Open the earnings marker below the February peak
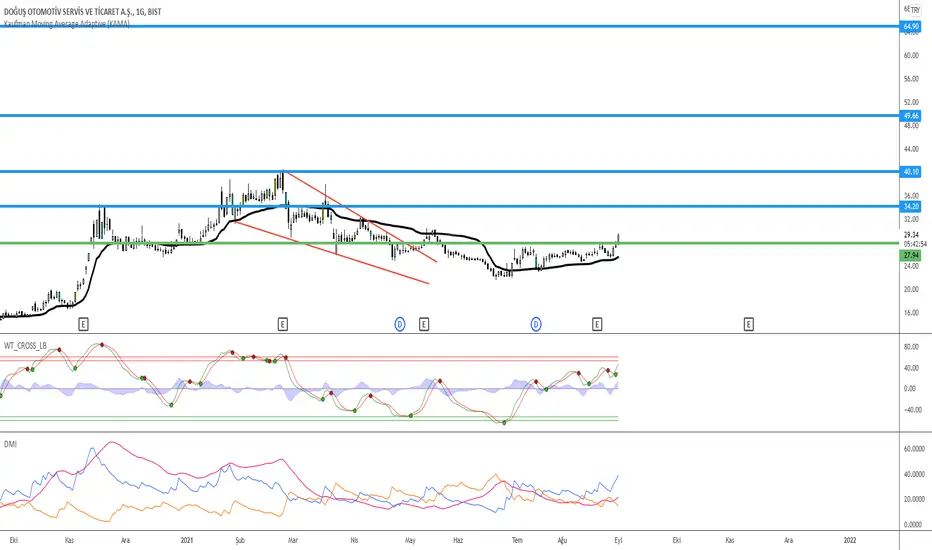Screen dimensions: 932x550 click(x=283, y=324)
